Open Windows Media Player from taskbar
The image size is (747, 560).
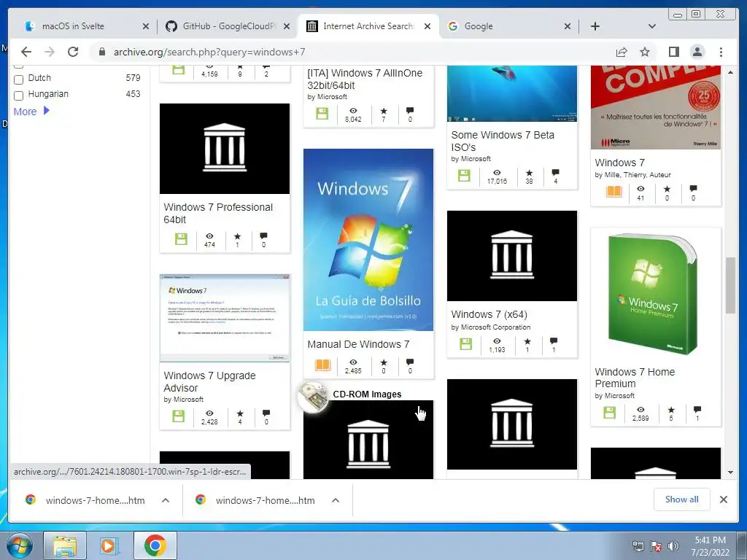pos(109,545)
